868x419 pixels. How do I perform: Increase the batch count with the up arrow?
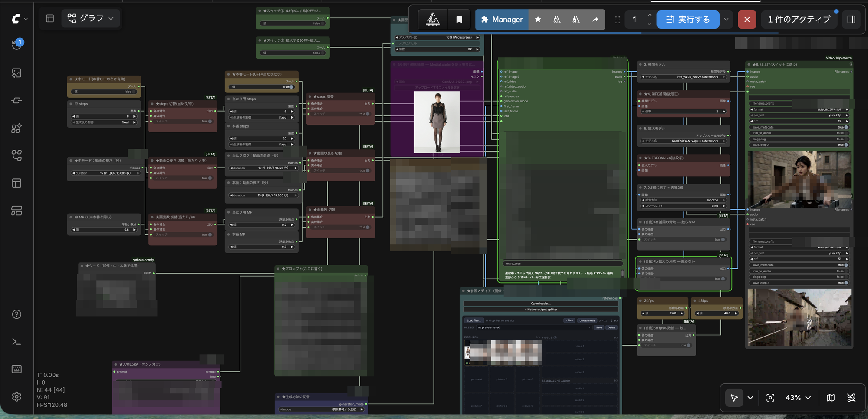coord(649,15)
